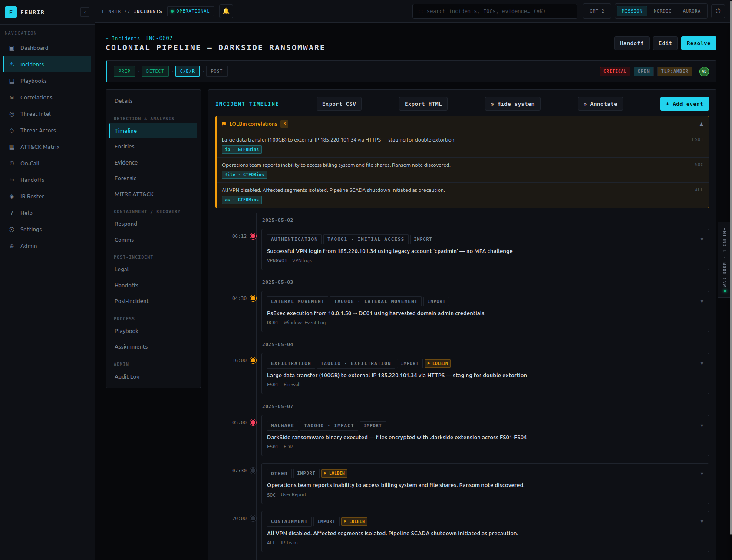This screenshot has height=560, width=732.
Task: Open the Settings gear icon
Action: pyautogui.click(x=12, y=230)
